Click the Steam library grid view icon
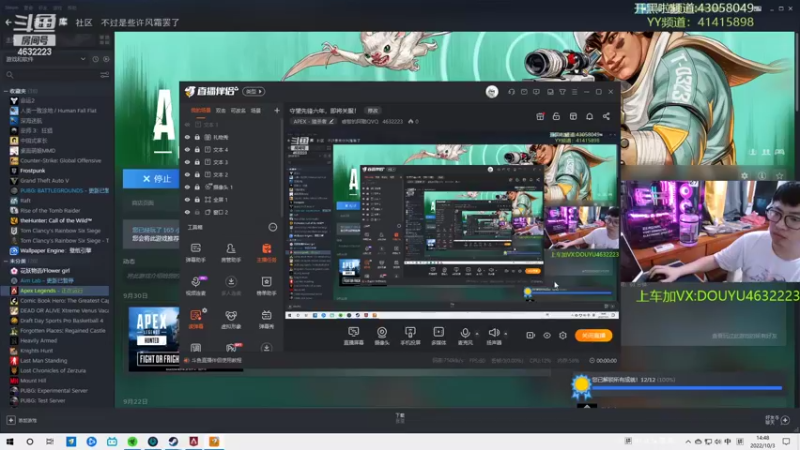Screen dimensions: 800x450 105,40
